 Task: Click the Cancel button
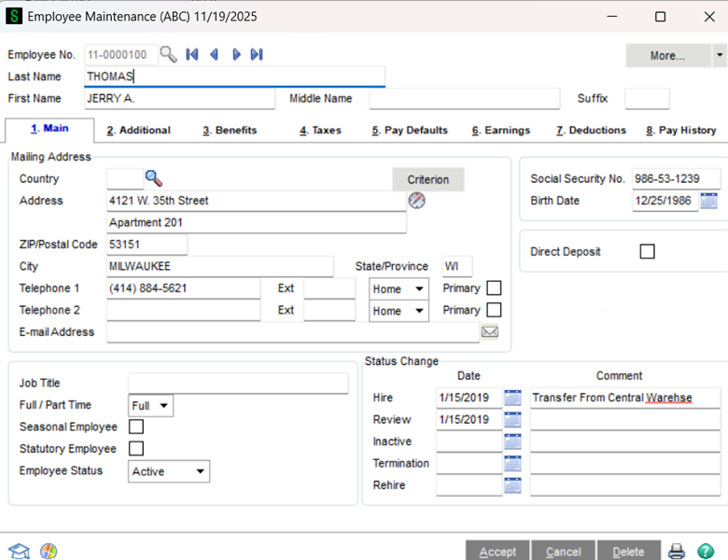coord(563,551)
